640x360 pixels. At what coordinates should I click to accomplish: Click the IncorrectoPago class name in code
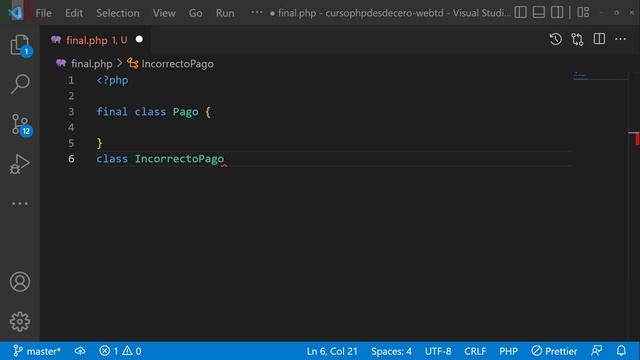[179, 159]
